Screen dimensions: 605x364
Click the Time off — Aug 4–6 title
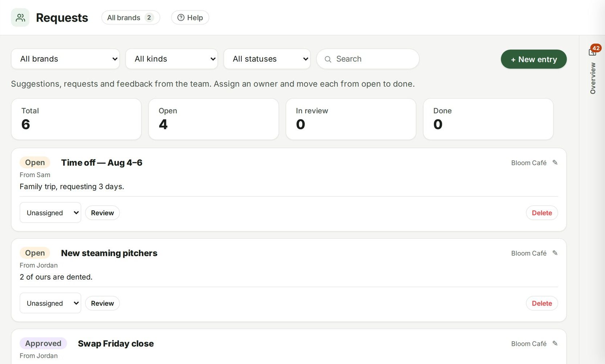pyautogui.click(x=102, y=163)
